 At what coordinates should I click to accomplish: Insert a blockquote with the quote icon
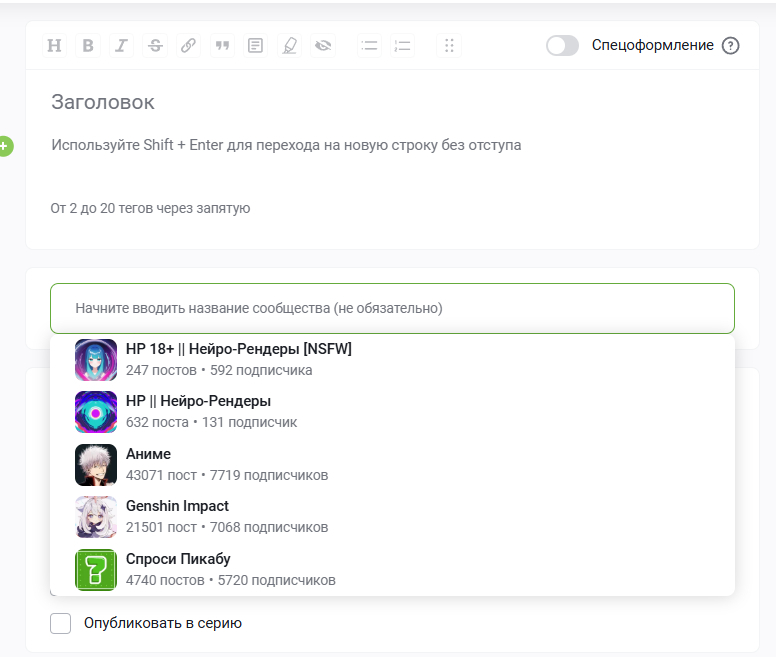[222, 46]
